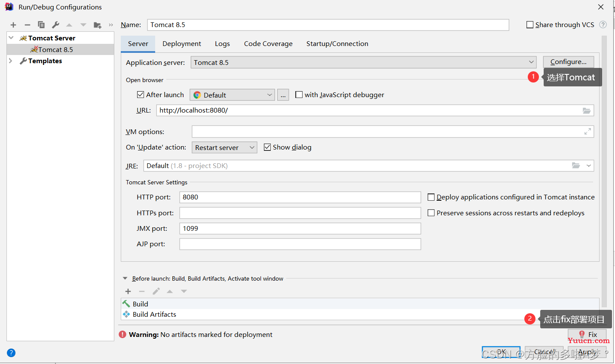Click the right-side vertical scrollbar

[x=604, y=171]
